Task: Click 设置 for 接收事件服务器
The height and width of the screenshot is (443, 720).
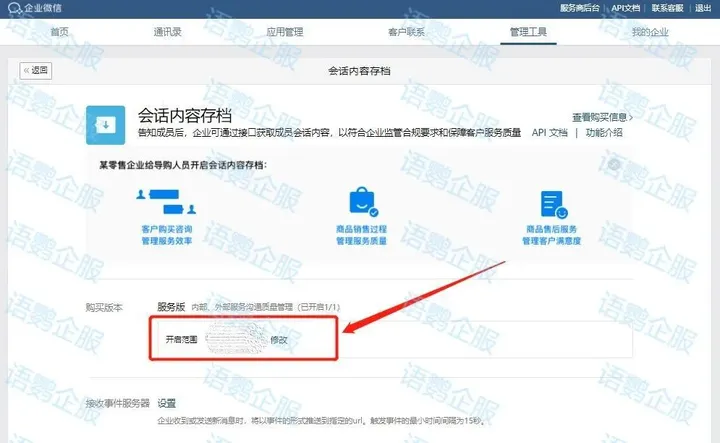Action: tap(167, 404)
